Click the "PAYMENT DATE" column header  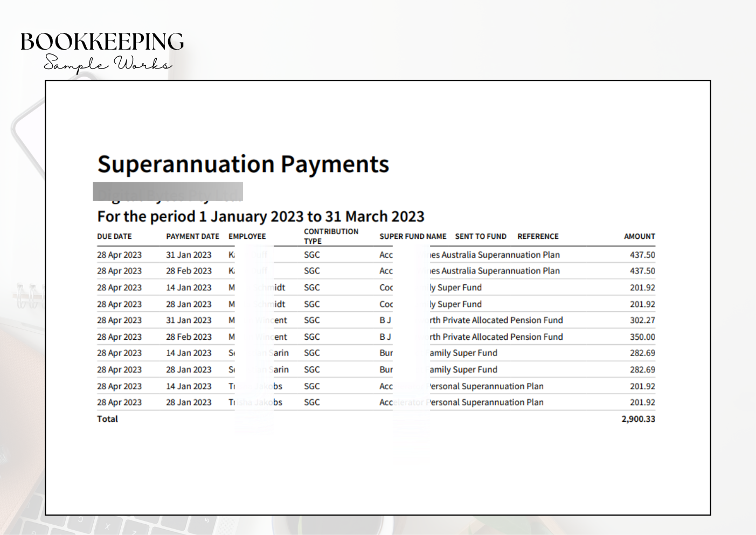(x=192, y=236)
